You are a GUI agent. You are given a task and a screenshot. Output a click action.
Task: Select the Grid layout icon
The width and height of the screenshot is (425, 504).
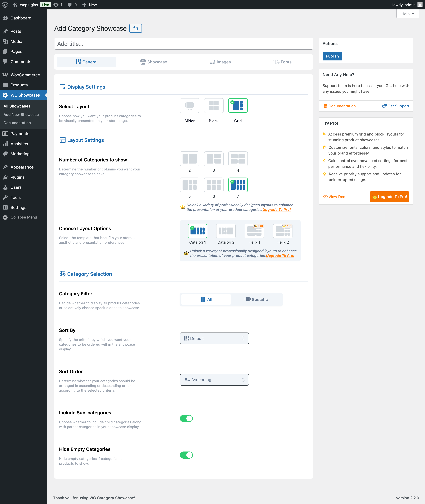(238, 105)
